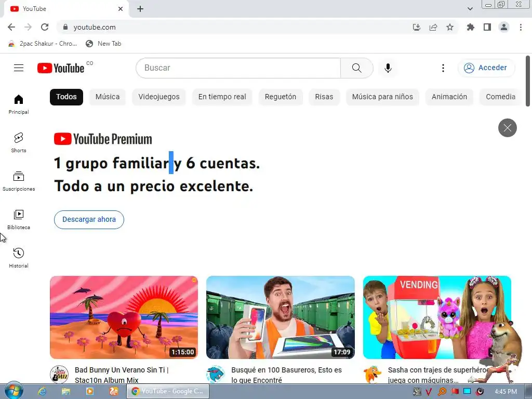
Task: Open the orange dolphin channel avatar
Action: (x=372, y=374)
